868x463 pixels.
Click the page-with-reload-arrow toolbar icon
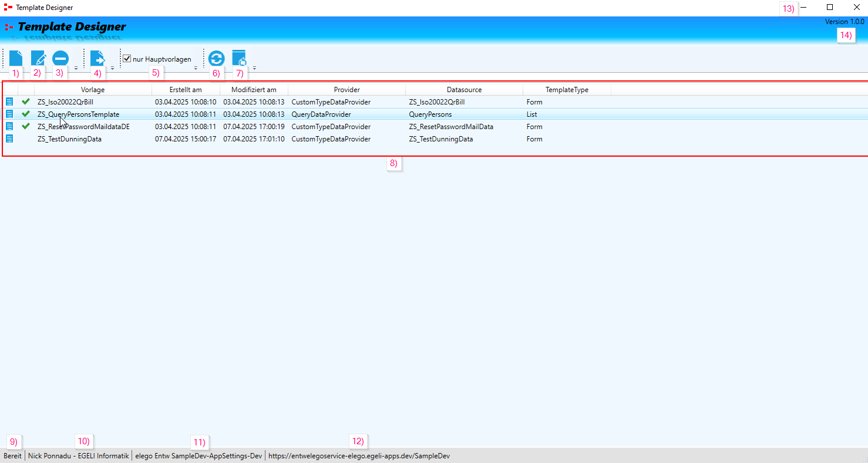tap(240, 59)
